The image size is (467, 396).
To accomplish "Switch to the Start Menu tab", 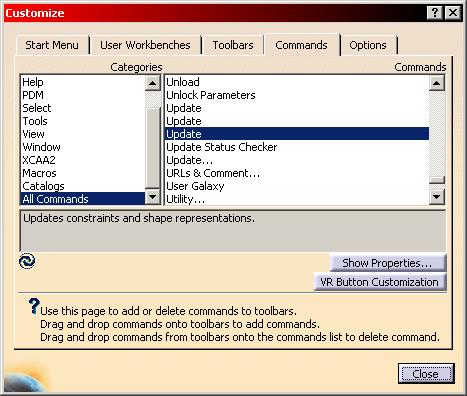I will 52,45.
